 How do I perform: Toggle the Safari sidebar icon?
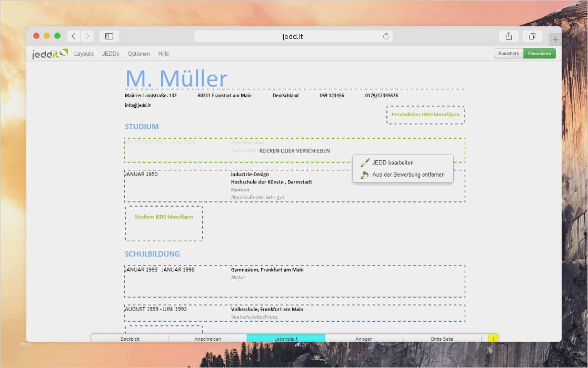coord(109,36)
